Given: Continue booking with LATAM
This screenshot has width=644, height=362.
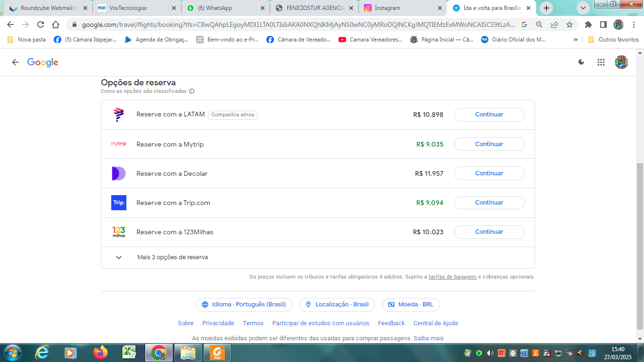Looking at the screenshot, I should pyautogui.click(x=489, y=115).
